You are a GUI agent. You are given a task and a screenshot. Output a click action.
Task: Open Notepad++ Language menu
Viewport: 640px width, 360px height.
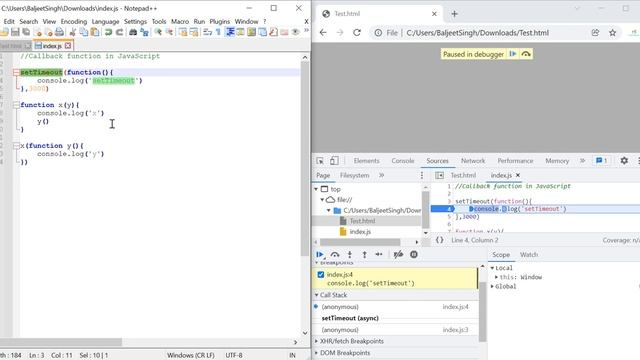point(105,21)
